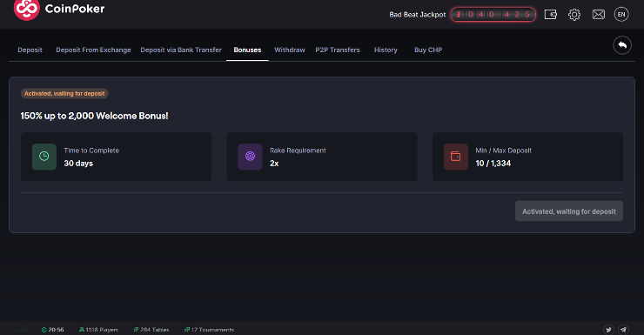Click the back arrow button
The height and width of the screenshot is (335, 644).
coord(622,45)
